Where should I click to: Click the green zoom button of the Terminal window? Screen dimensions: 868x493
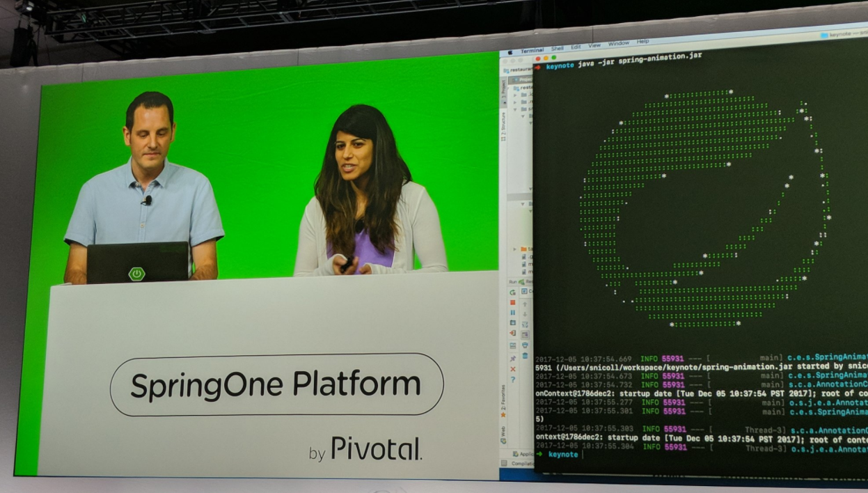[x=553, y=57]
